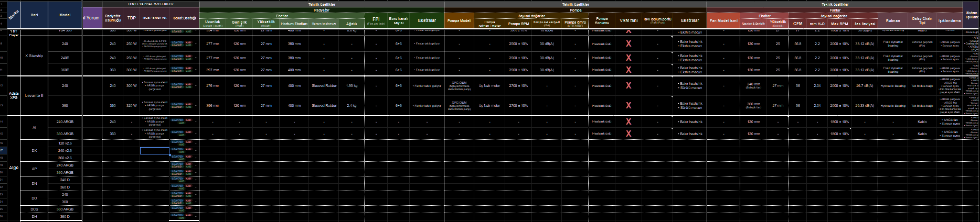The width and height of the screenshot is (980, 222).
Task: Click the Fan Model İsmi header
Action: (723, 20)
